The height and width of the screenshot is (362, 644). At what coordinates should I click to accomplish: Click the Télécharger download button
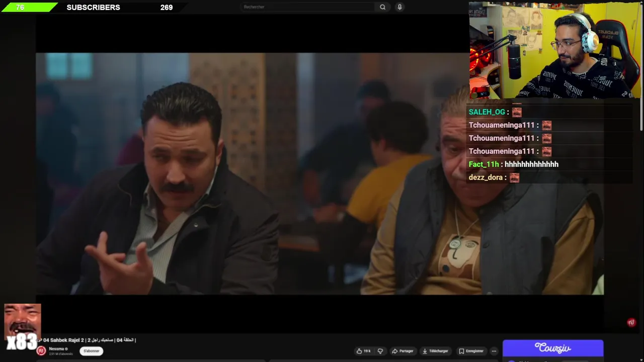pyautogui.click(x=435, y=351)
